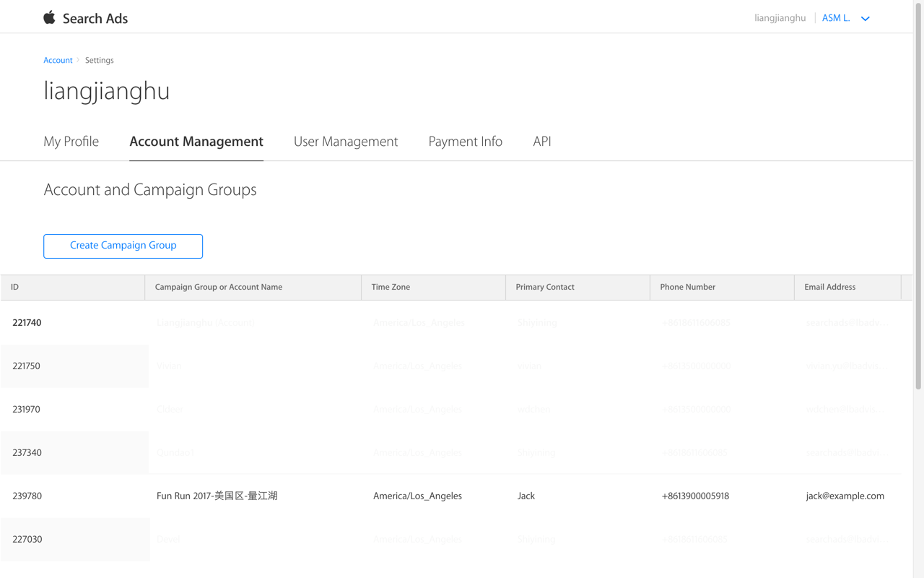This screenshot has height=578, width=924.
Task: Click the Phone Number column header
Action: [687, 288]
